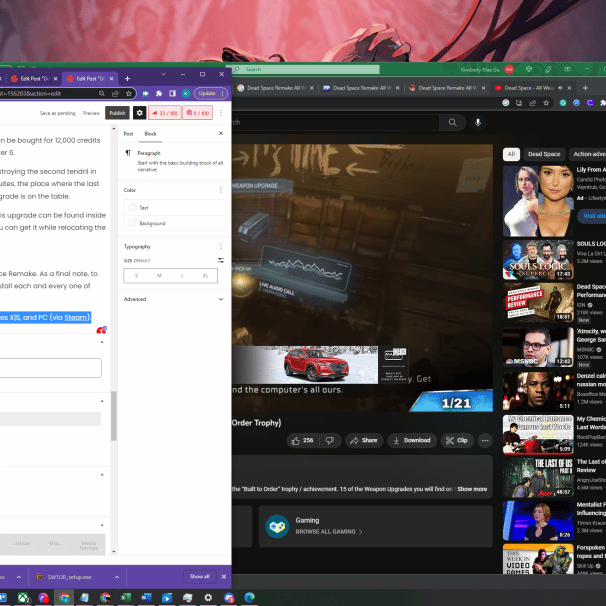Select the All filter chip on YouTube
The height and width of the screenshot is (606, 606).
point(511,154)
